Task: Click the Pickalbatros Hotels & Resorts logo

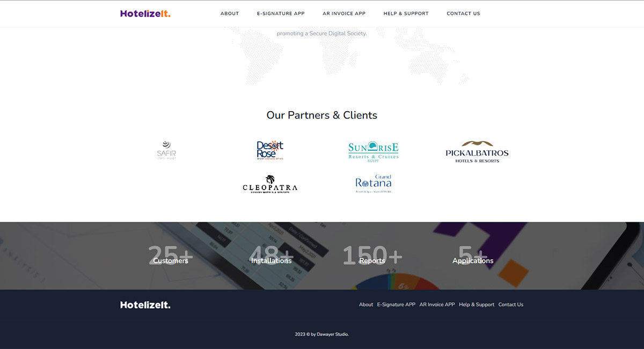Action: tap(477, 152)
